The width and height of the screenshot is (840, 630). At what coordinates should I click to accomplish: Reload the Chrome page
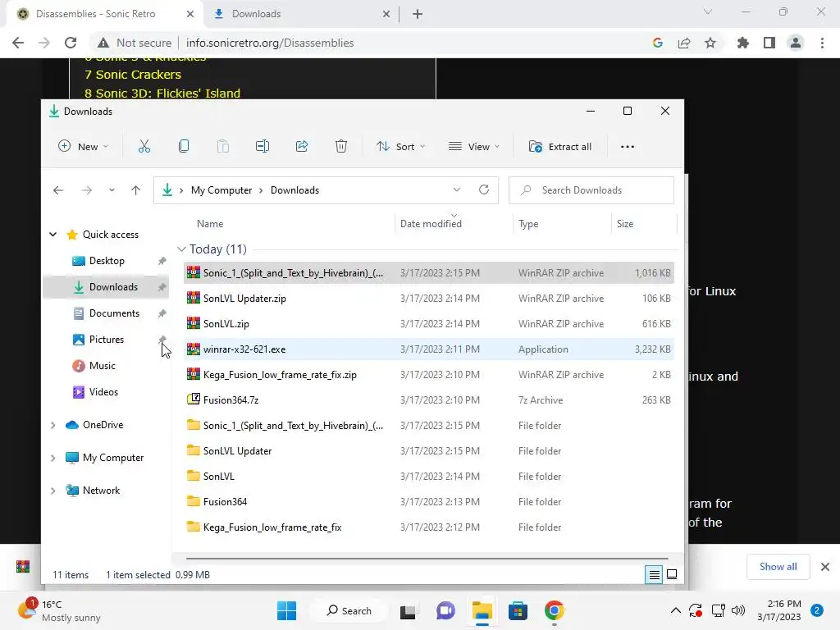coord(71,43)
